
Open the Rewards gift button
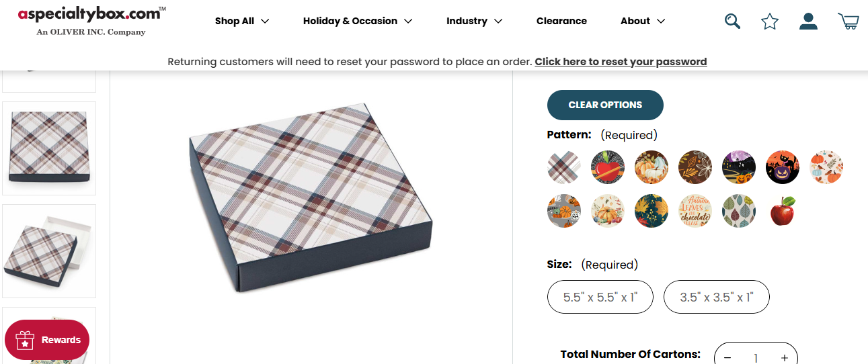(47, 340)
